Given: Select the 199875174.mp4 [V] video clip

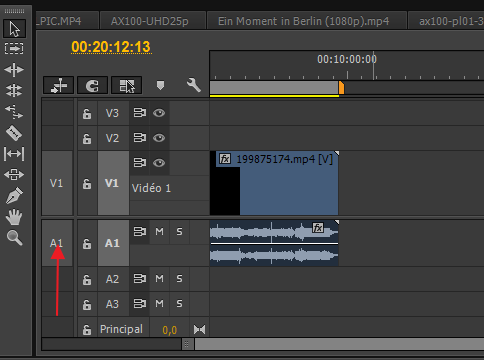Looking at the screenshot, I should click(x=274, y=183).
